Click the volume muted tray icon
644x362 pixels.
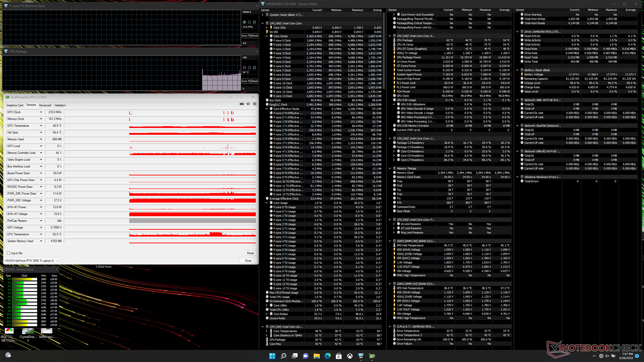(607, 356)
